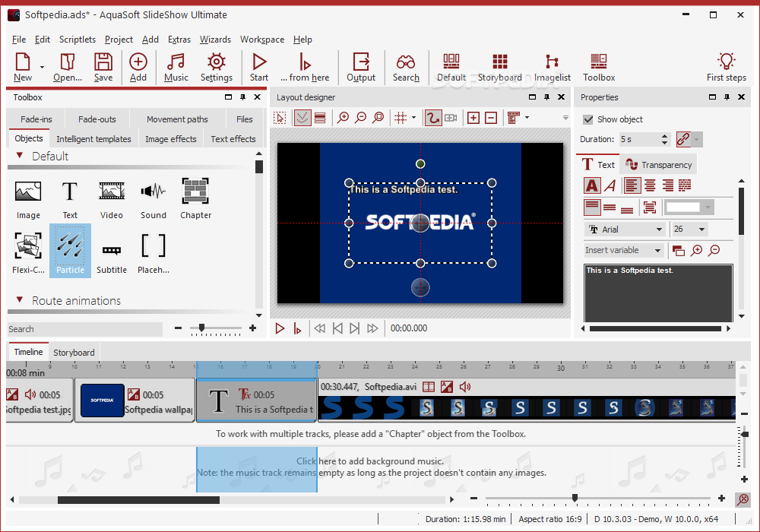760x532 pixels.
Task: Select the Text object in the Toolbox
Action: (x=70, y=199)
